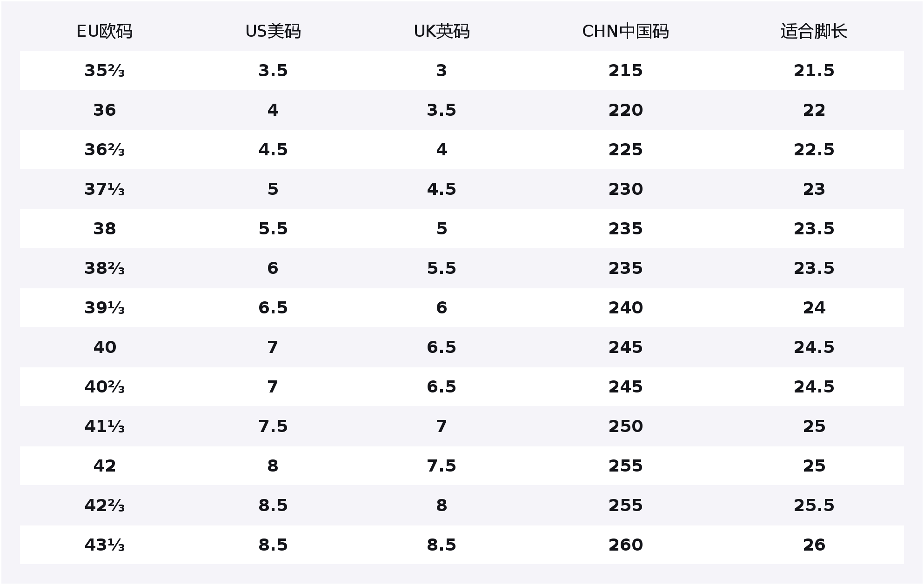Viewport: 924px width, 585px height.
Task: Click US size 5.5 in the 38 row
Action: tap(273, 229)
